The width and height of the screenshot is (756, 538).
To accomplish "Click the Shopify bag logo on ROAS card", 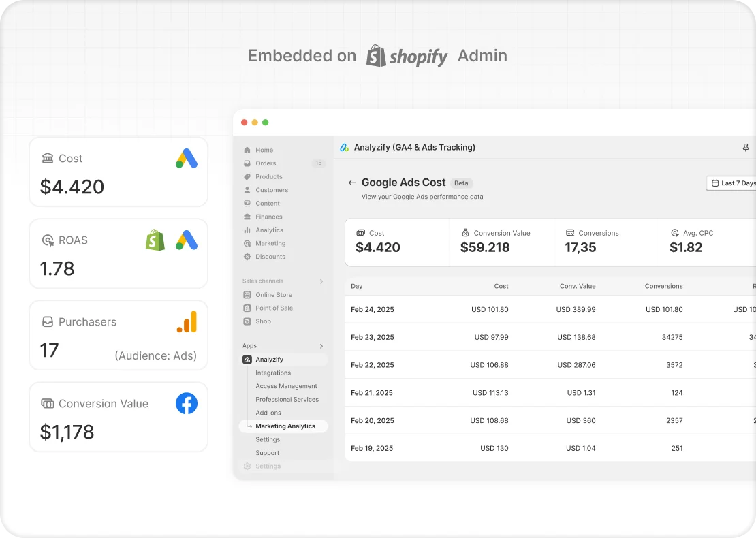I will (x=155, y=240).
